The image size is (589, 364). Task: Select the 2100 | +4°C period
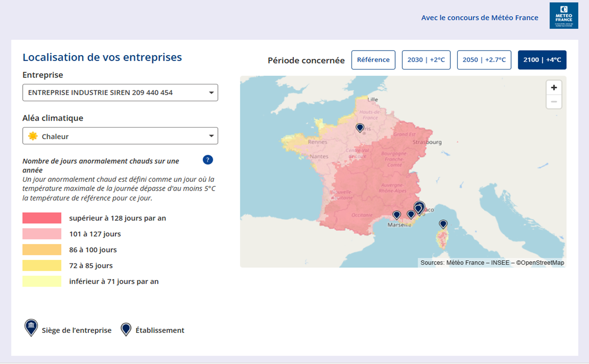[542, 60]
